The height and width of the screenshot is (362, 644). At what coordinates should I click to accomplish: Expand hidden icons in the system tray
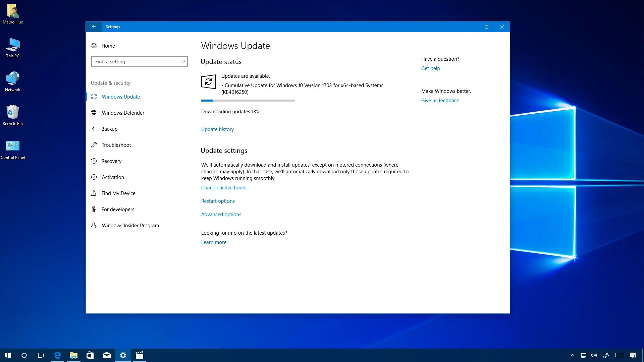point(572,355)
